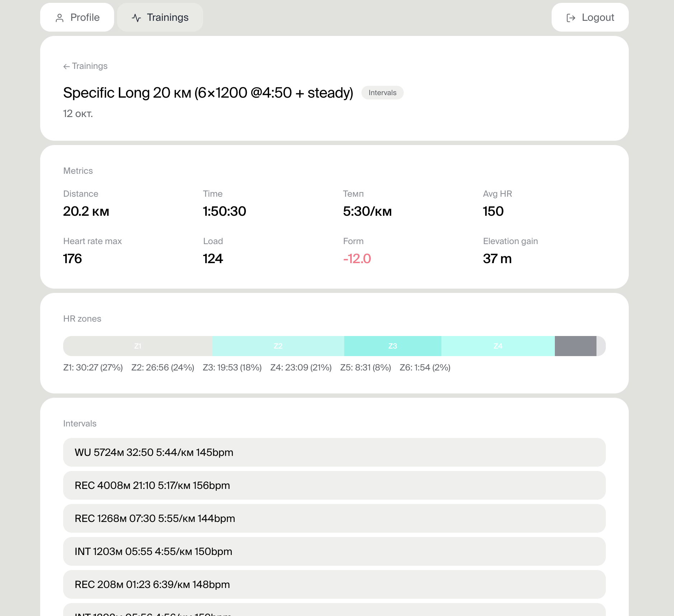Switch to the Trainings tab

click(160, 17)
